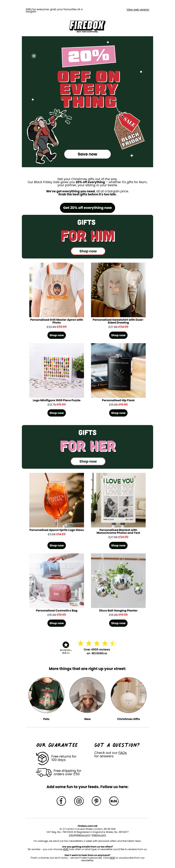
Task: Open View web version link
Action: tap(138, 9)
